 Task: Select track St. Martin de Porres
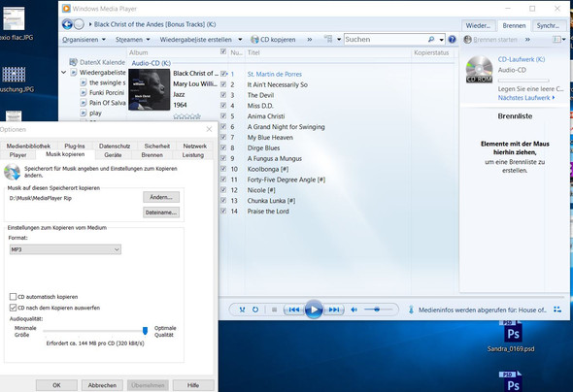(x=275, y=74)
